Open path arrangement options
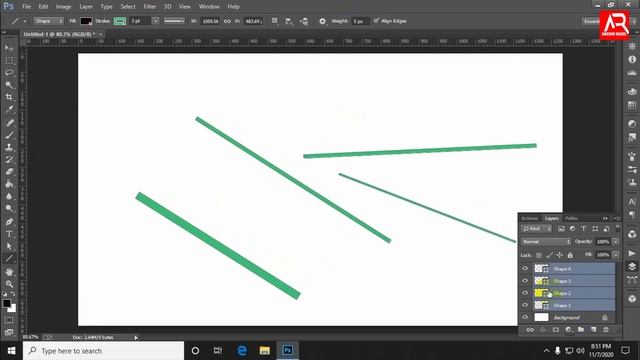Viewport: 640px width, 360px height. tap(304, 21)
